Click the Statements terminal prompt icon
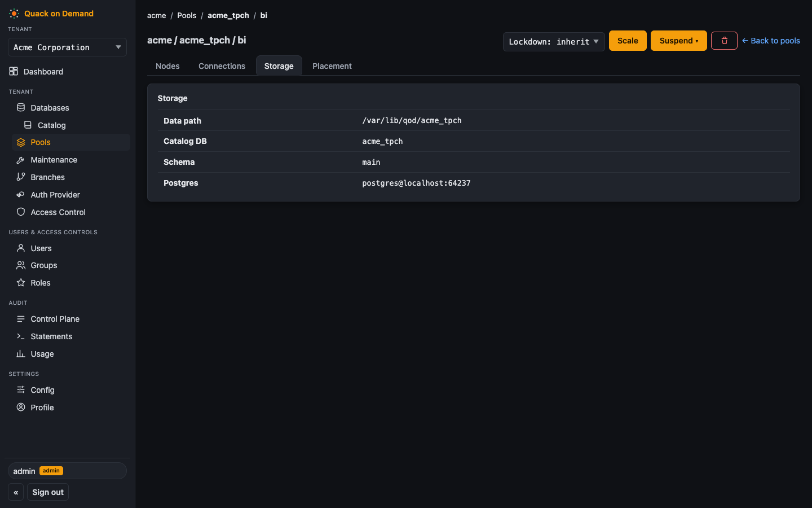Screen dimensions: 812x508 pyautogui.click(x=21, y=336)
